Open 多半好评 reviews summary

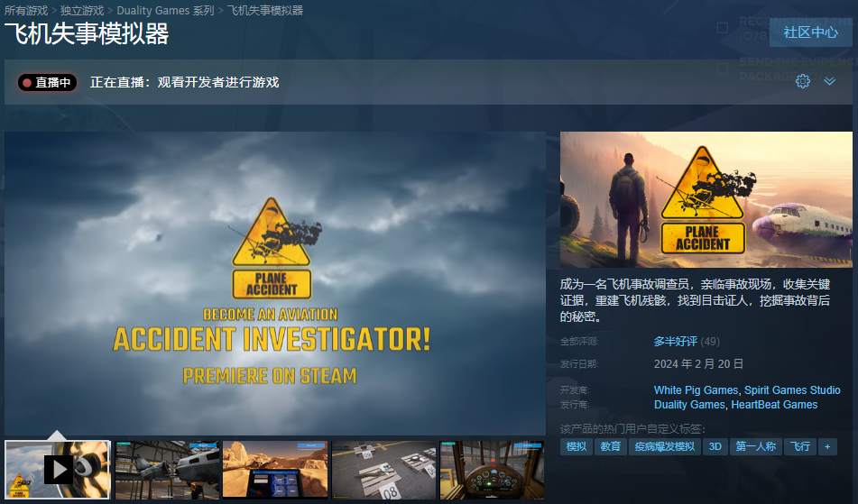675,342
